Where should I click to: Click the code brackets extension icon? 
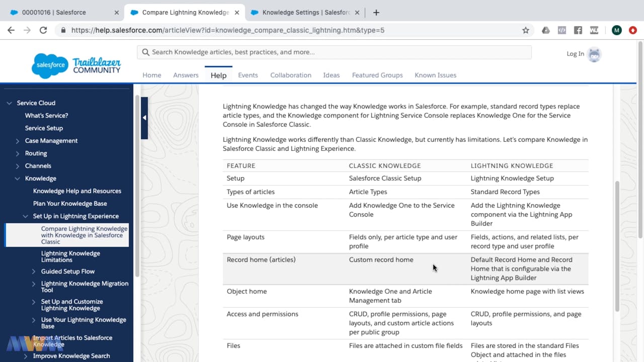[562, 30]
